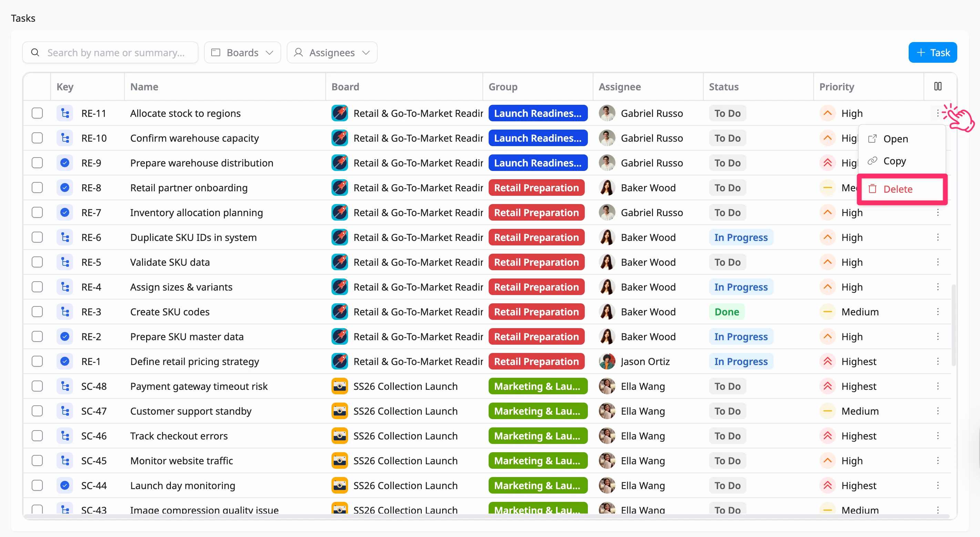Click the search magnifier icon

click(35, 52)
